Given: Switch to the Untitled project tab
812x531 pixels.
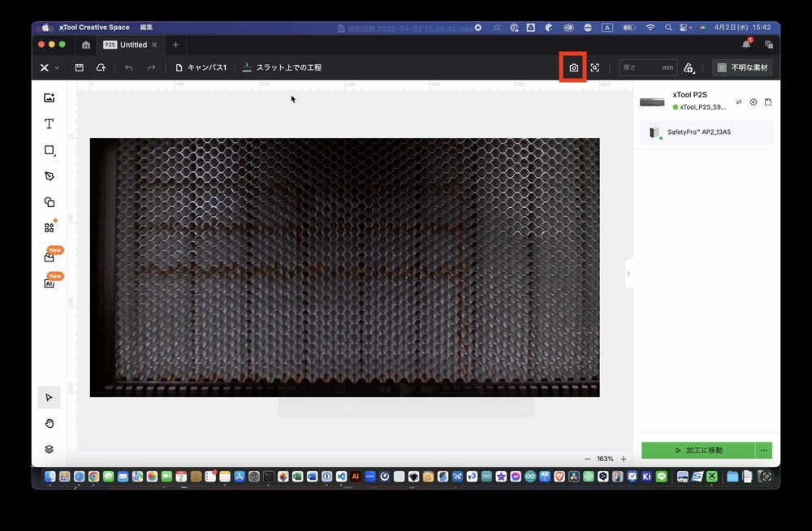Looking at the screenshot, I should click(x=133, y=45).
